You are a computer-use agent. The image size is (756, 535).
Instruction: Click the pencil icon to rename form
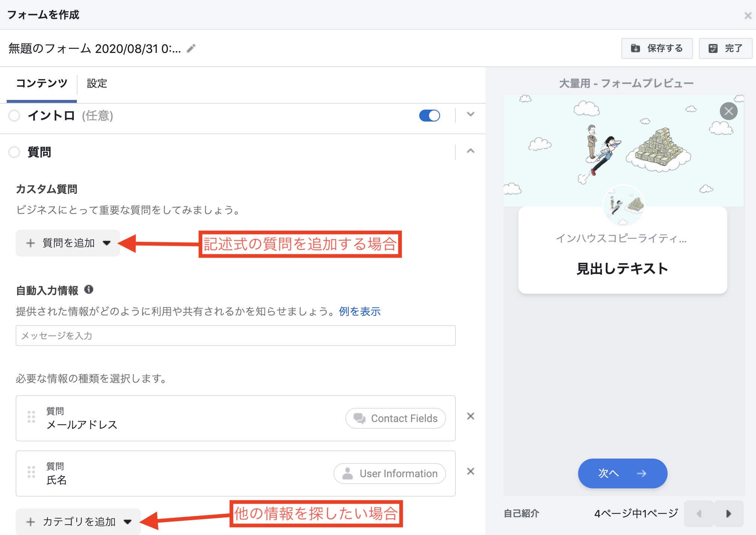point(191,48)
